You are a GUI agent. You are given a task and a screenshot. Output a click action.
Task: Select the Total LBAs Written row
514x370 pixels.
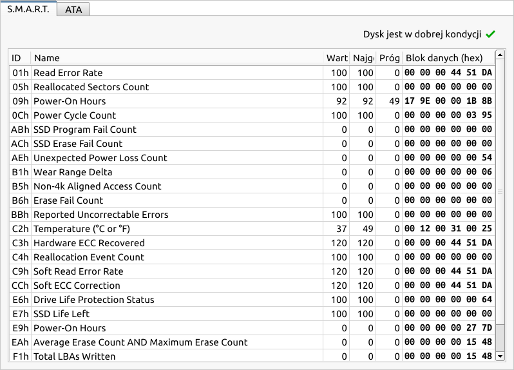coord(252,356)
